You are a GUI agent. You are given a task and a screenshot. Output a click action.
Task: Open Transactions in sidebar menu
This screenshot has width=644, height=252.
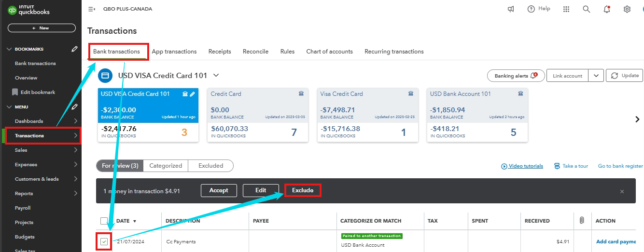[42, 135]
